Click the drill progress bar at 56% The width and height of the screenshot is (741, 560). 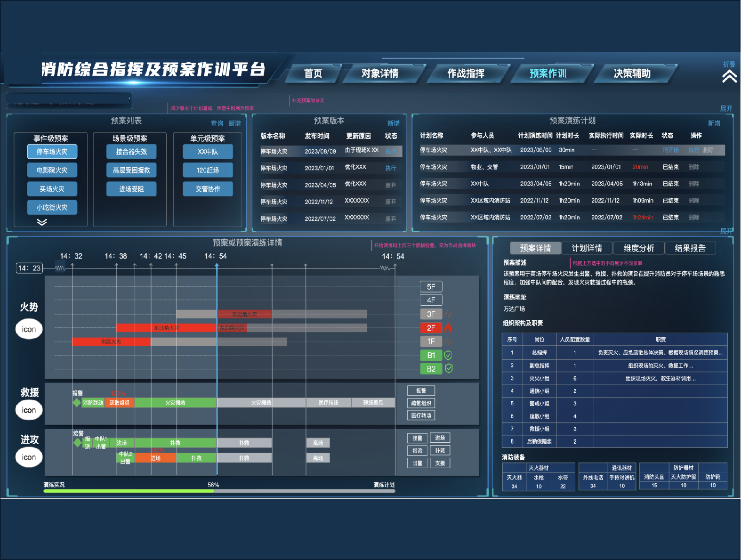pos(214,491)
